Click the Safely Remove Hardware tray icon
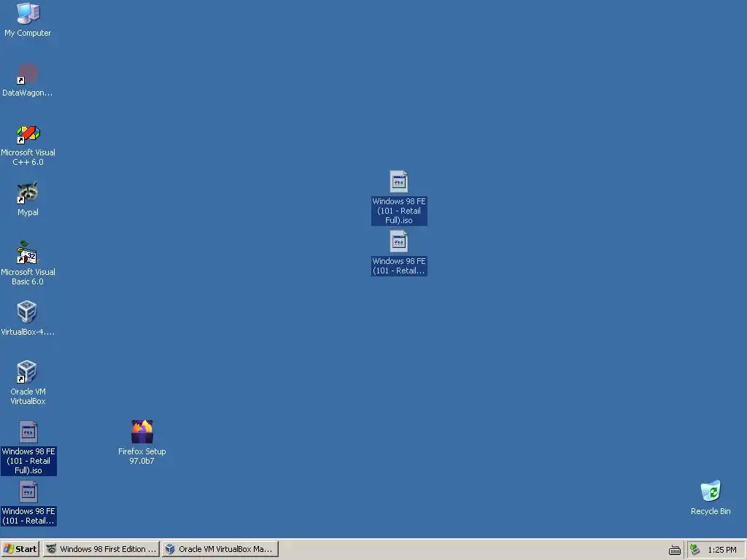The height and width of the screenshot is (560, 747). (695, 550)
